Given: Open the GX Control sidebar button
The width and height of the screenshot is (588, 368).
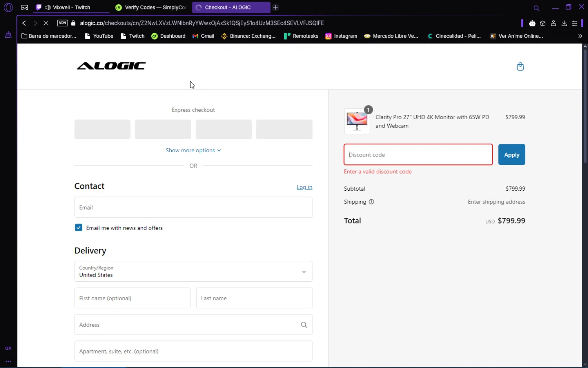Looking at the screenshot, I should 8,348.
